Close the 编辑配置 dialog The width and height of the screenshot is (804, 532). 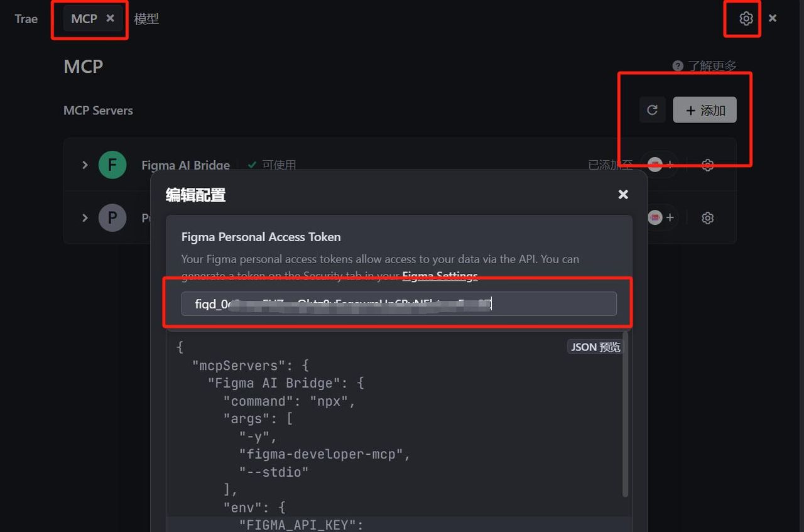pos(622,195)
